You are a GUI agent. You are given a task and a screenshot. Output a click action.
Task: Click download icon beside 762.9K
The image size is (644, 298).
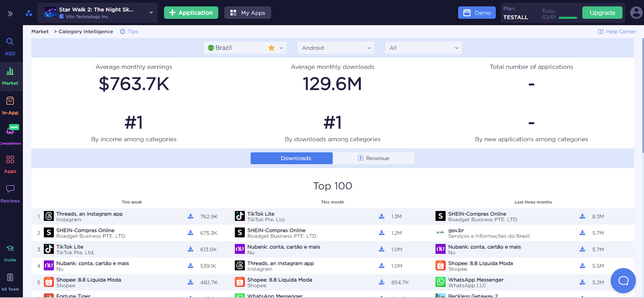190,216
